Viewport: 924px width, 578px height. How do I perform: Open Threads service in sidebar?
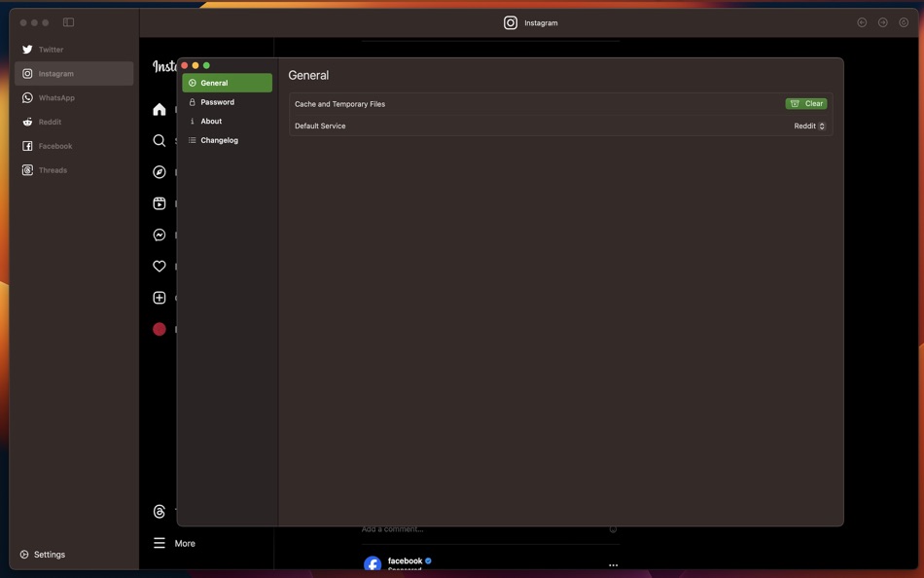[74, 170]
